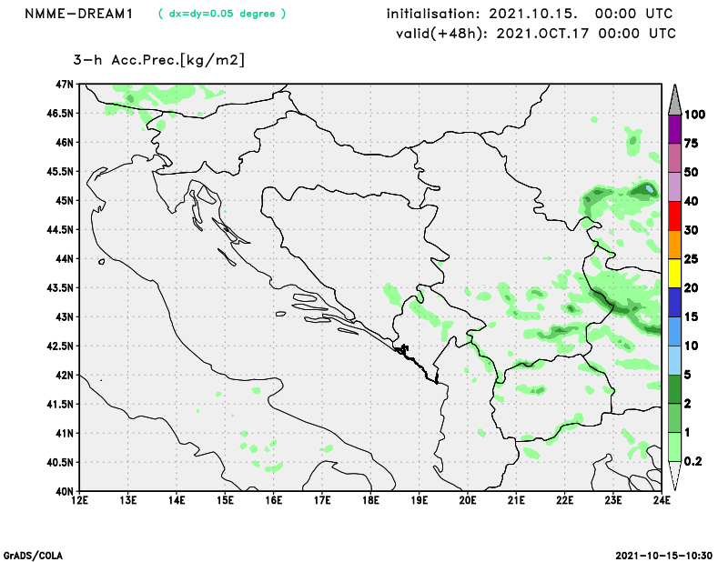The image size is (728, 562).
Task: Click the 100 value on the legend
Action: coord(696,115)
